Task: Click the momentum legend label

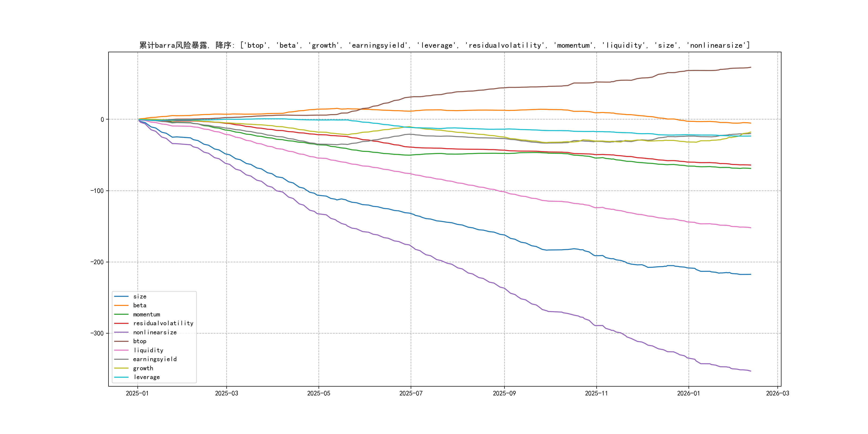Action: coord(146,314)
